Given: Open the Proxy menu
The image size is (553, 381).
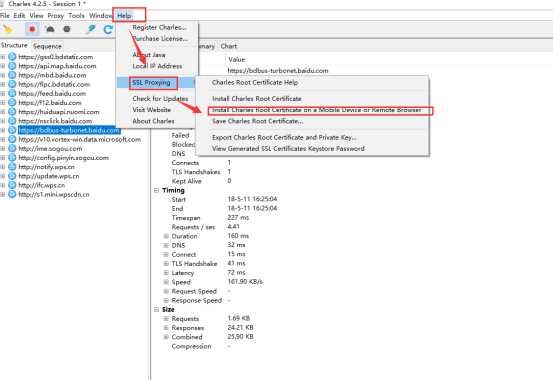Looking at the screenshot, I should point(56,16).
